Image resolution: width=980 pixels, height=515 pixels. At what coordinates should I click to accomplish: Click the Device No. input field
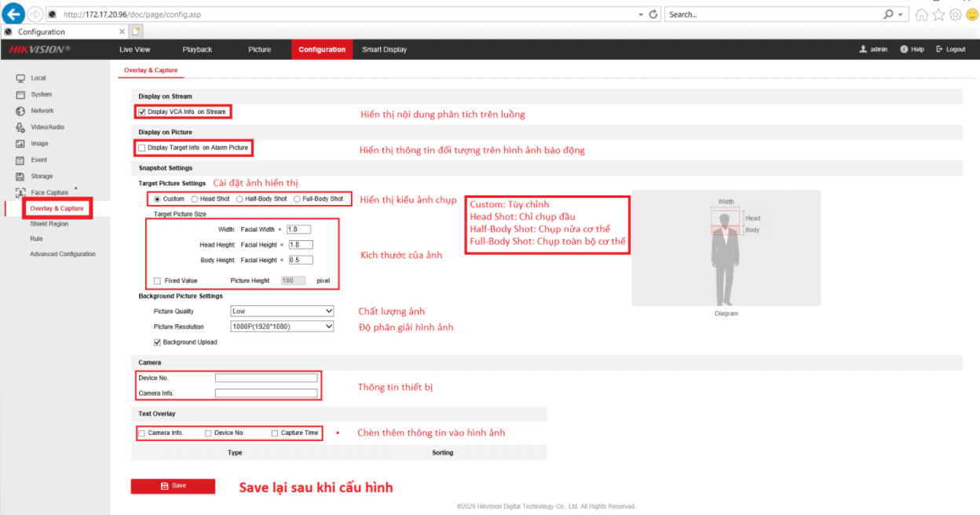[x=265, y=377]
